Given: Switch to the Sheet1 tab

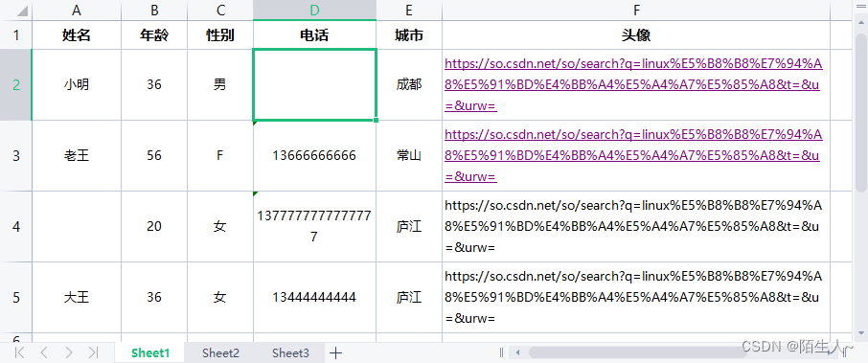Looking at the screenshot, I should [150, 353].
